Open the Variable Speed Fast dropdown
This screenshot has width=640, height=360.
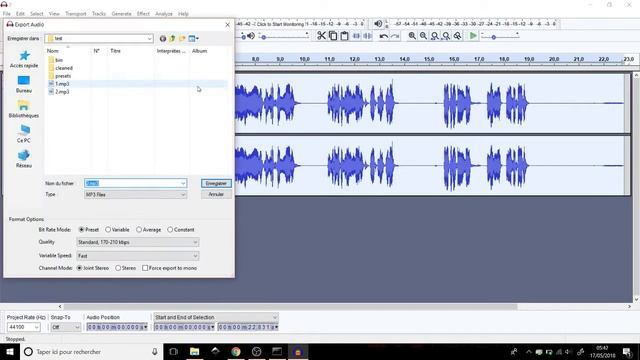point(138,256)
